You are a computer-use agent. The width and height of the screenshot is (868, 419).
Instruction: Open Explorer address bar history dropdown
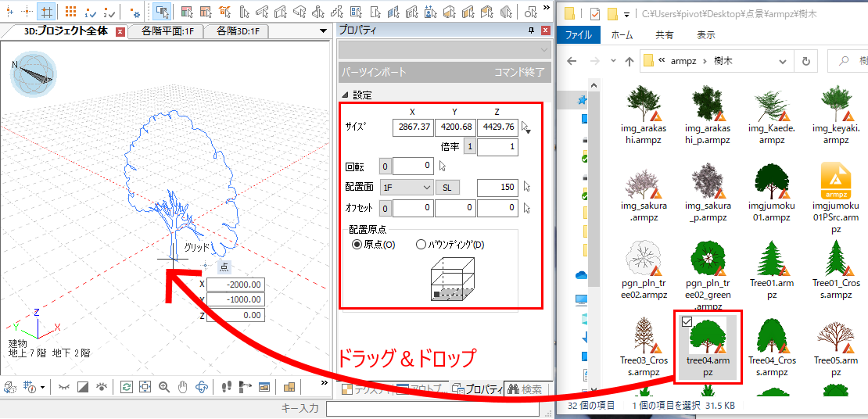pos(783,61)
